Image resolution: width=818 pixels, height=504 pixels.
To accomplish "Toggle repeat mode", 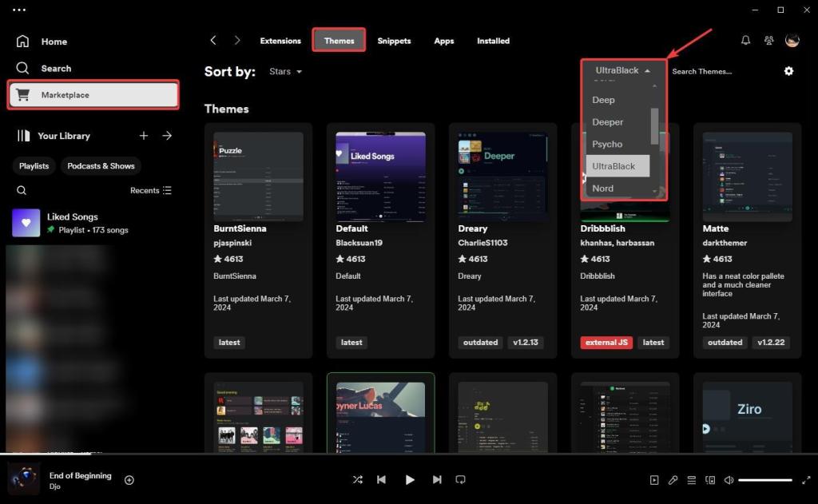I will (460, 479).
